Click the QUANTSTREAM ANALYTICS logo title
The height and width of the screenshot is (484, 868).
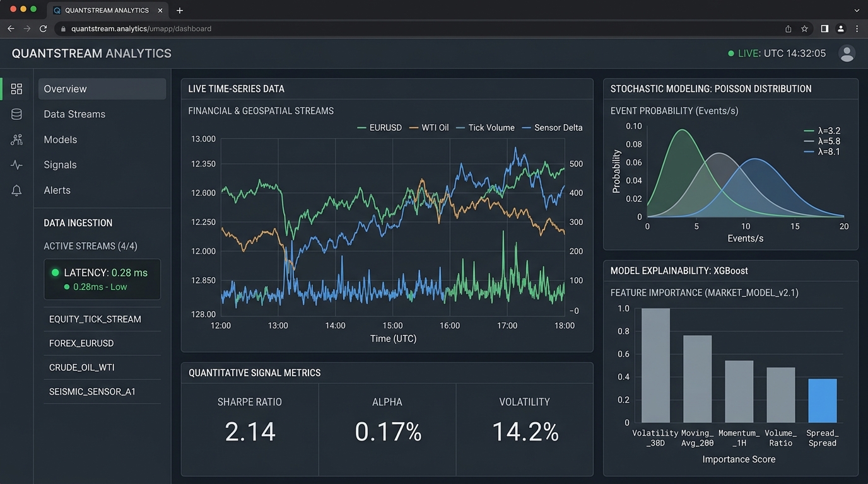click(x=91, y=54)
